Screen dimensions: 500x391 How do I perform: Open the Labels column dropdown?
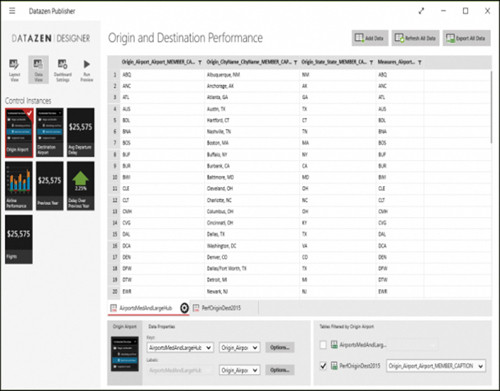pos(239,370)
